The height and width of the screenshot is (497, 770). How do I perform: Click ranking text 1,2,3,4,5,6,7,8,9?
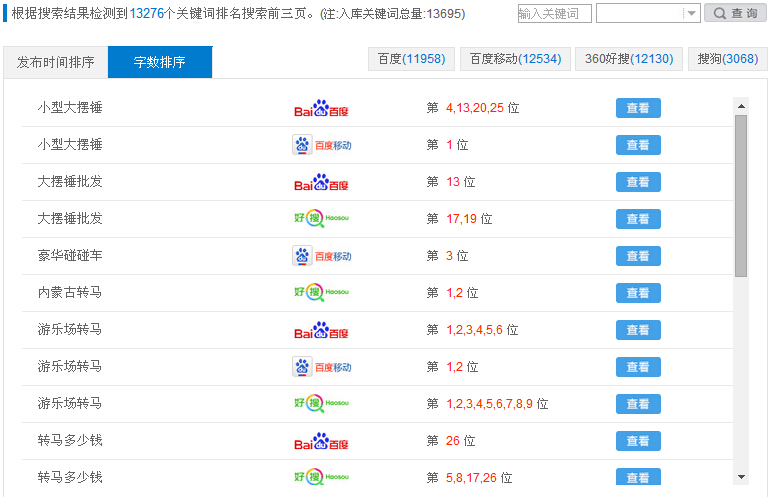pyautogui.click(x=489, y=404)
